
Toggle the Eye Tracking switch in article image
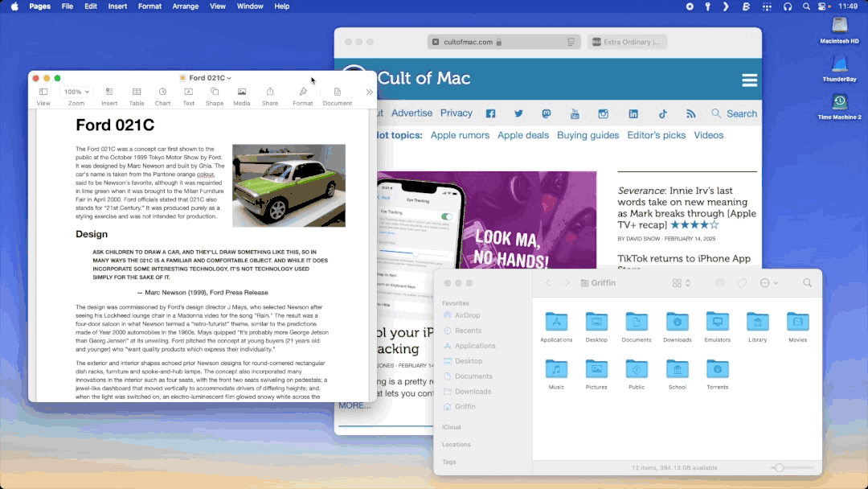pyautogui.click(x=446, y=216)
